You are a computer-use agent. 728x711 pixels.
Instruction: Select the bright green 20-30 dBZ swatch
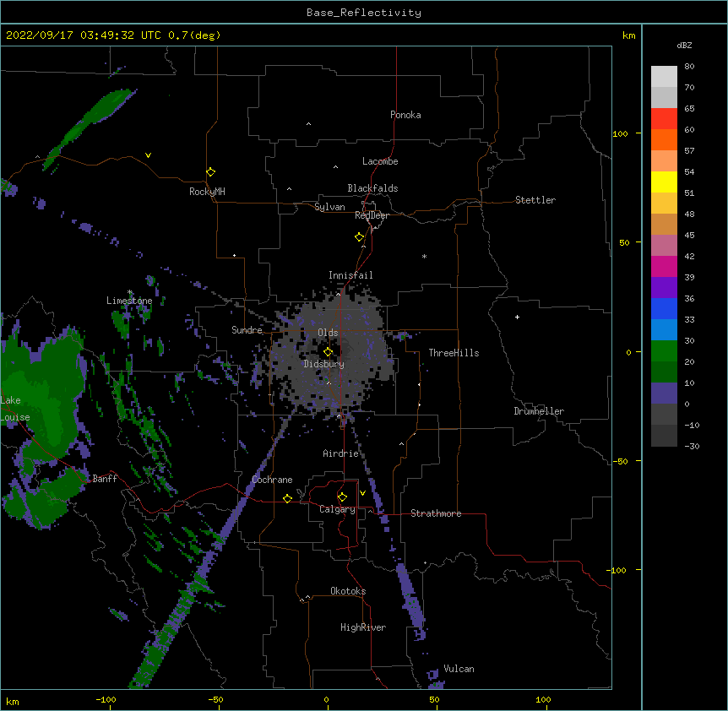coord(664,351)
